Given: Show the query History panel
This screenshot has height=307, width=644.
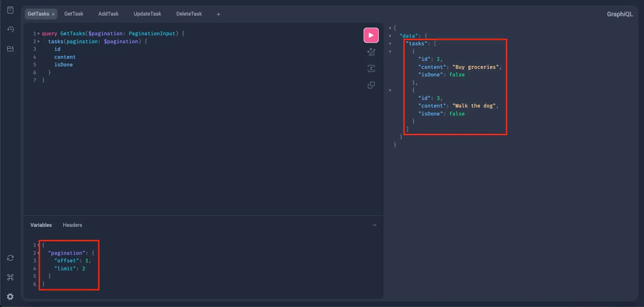Looking at the screenshot, I should 10,29.
